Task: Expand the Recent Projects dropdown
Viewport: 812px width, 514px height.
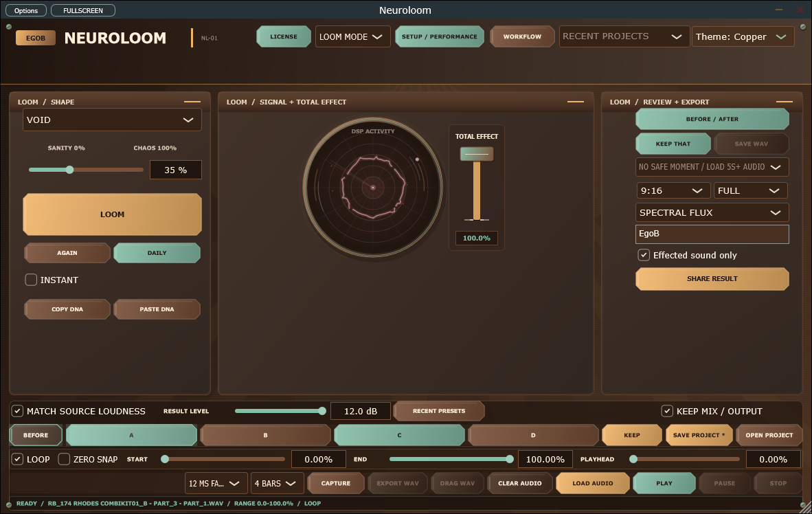Action: (x=624, y=36)
